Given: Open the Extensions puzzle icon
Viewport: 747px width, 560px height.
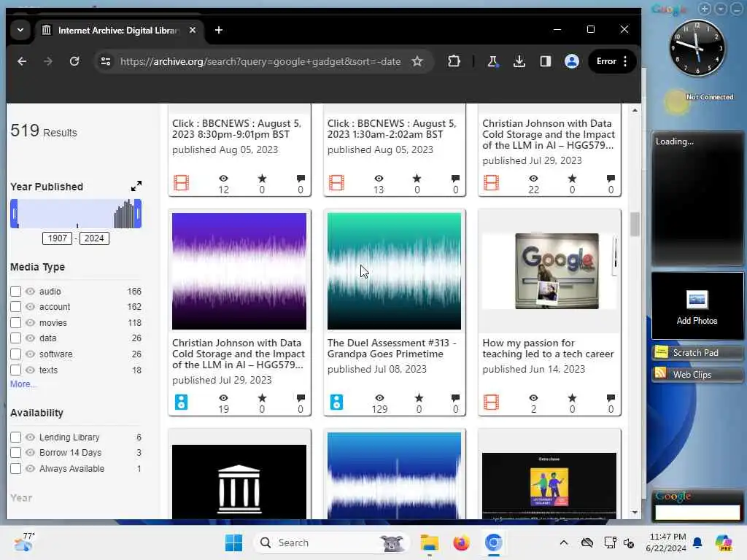Looking at the screenshot, I should [x=454, y=61].
